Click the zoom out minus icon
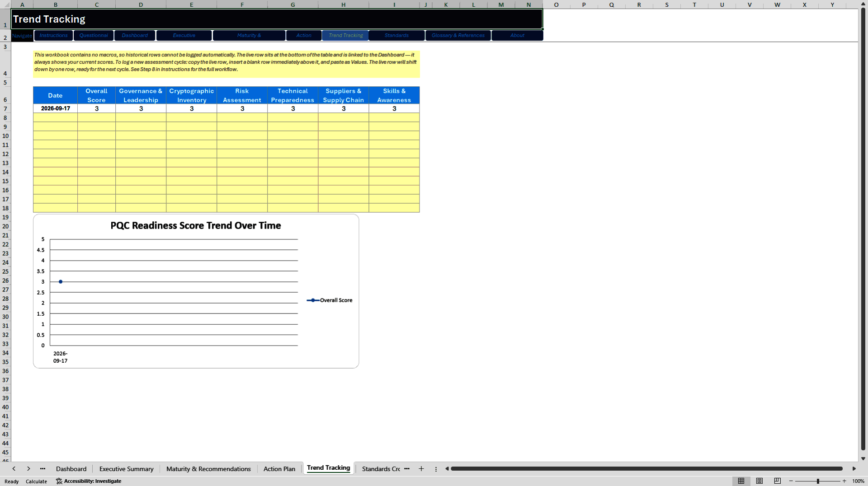The width and height of the screenshot is (868, 486). [x=791, y=481]
